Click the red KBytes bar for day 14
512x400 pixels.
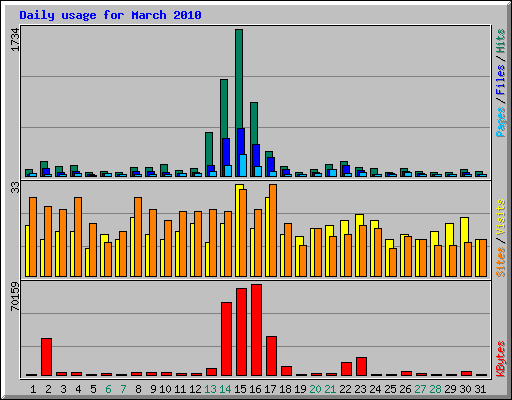pos(226,339)
